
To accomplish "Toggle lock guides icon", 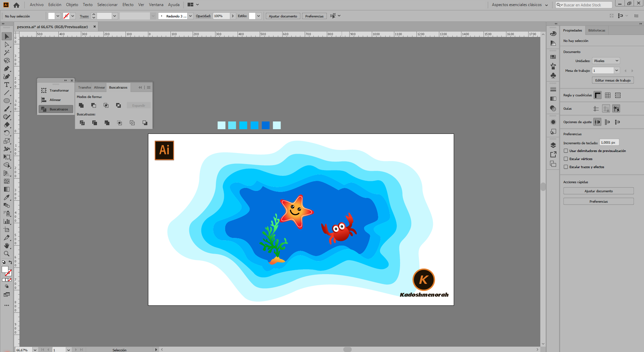I will click(606, 109).
